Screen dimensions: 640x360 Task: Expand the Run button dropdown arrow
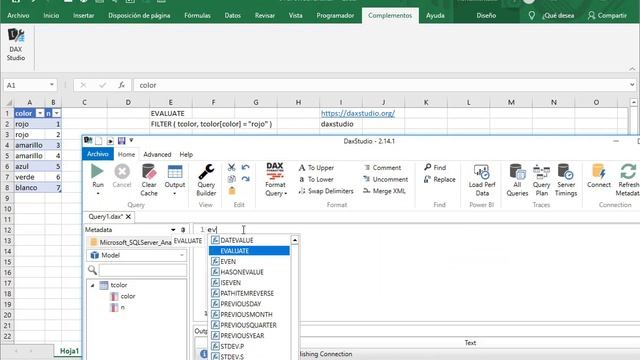(x=98, y=193)
